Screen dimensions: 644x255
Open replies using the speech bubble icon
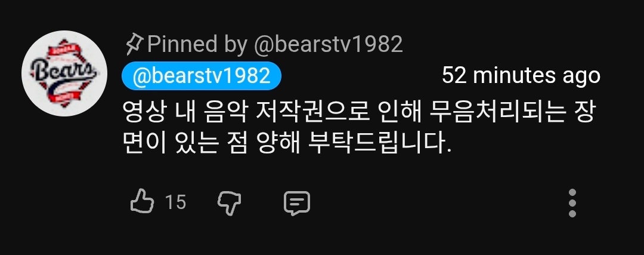(297, 203)
